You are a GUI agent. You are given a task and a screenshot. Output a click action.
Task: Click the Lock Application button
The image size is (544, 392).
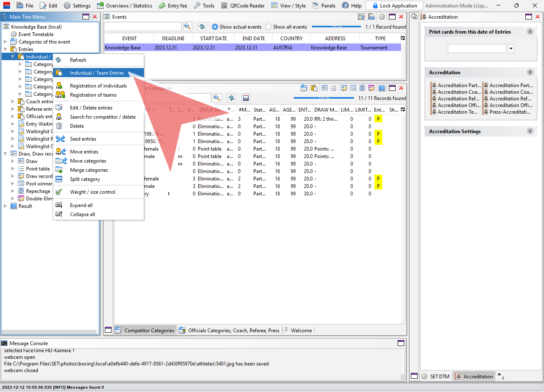point(394,5)
